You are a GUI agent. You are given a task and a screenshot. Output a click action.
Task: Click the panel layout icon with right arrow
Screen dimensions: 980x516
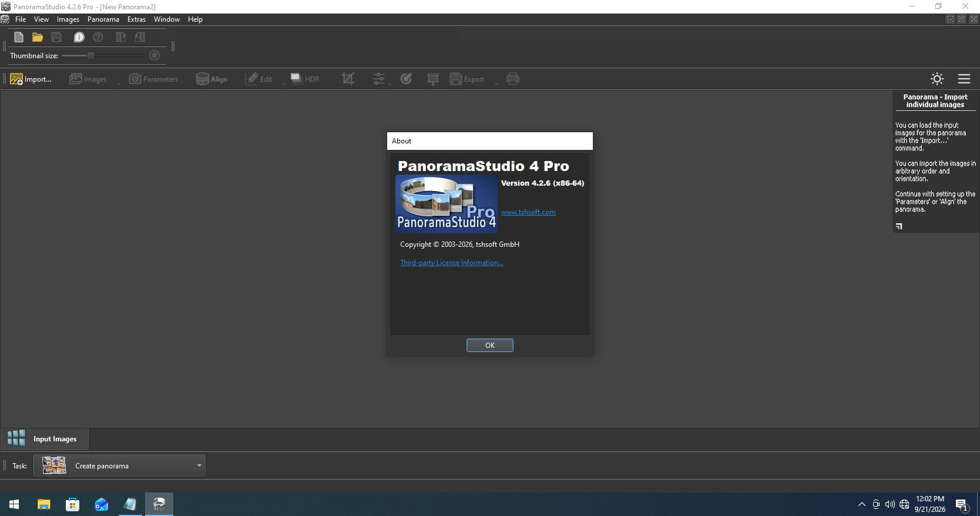pos(121,37)
